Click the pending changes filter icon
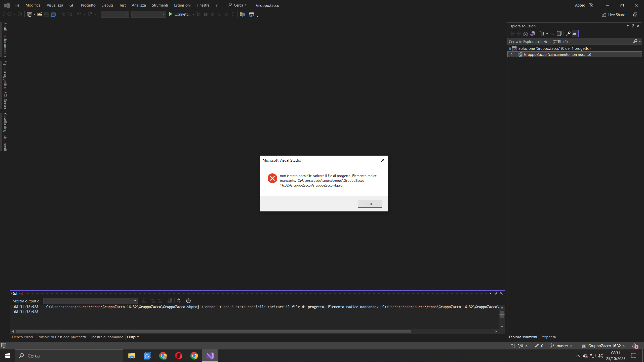644x362 pixels. pyautogui.click(x=542, y=33)
